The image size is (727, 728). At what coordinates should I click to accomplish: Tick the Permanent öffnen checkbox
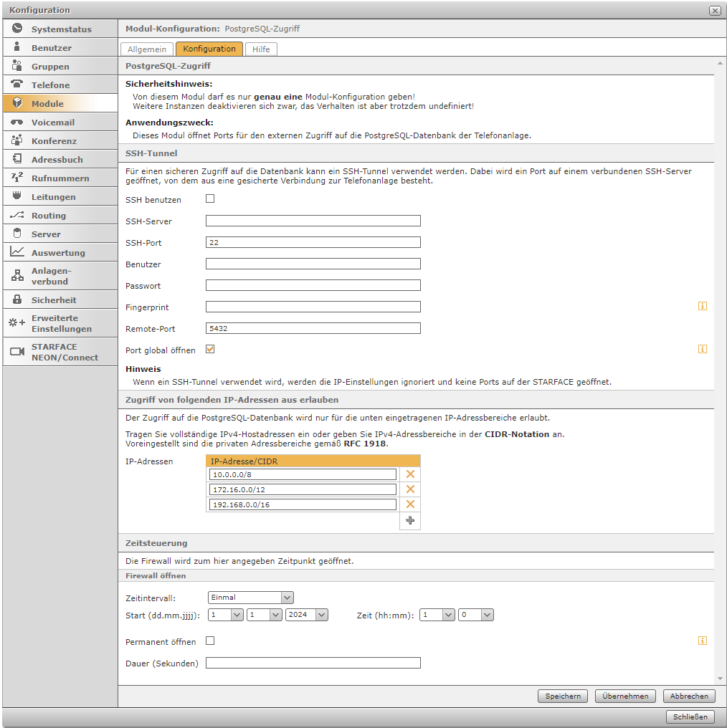(x=210, y=641)
